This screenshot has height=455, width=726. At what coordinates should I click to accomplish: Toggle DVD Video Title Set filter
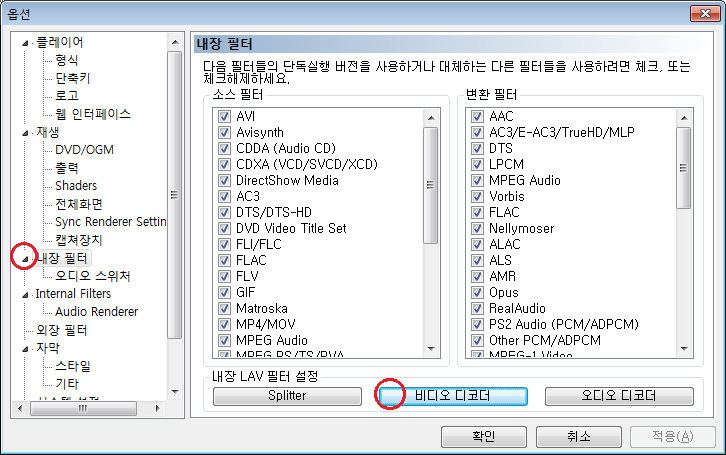pos(225,228)
